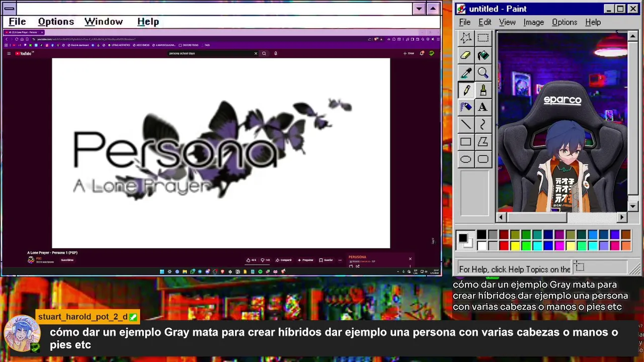Open the Window menu in the left window
Image resolution: width=644 pixels, height=362 pixels.
click(x=104, y=22)
